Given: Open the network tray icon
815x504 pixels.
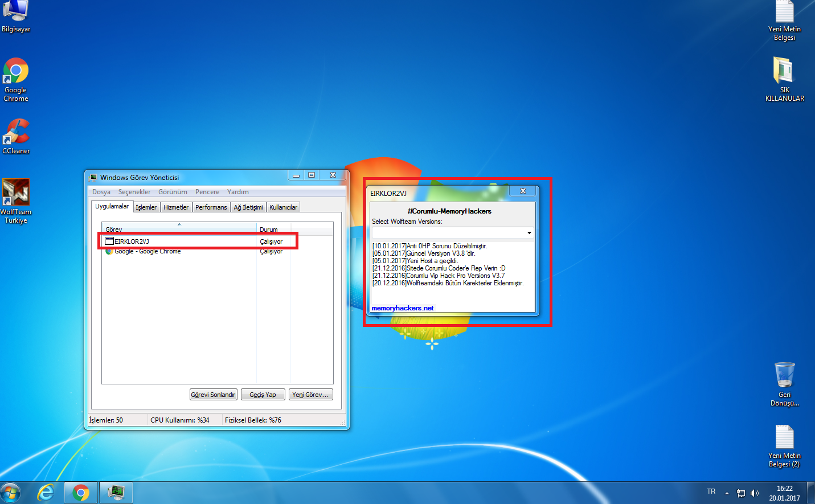Looking at the screenshot, I should point(741,493).
